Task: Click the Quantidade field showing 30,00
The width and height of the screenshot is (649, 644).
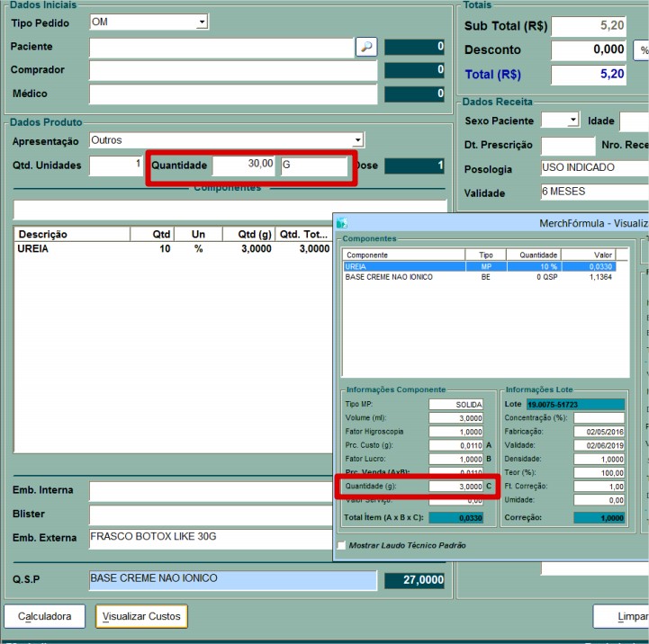Action: tap(244, 165)
